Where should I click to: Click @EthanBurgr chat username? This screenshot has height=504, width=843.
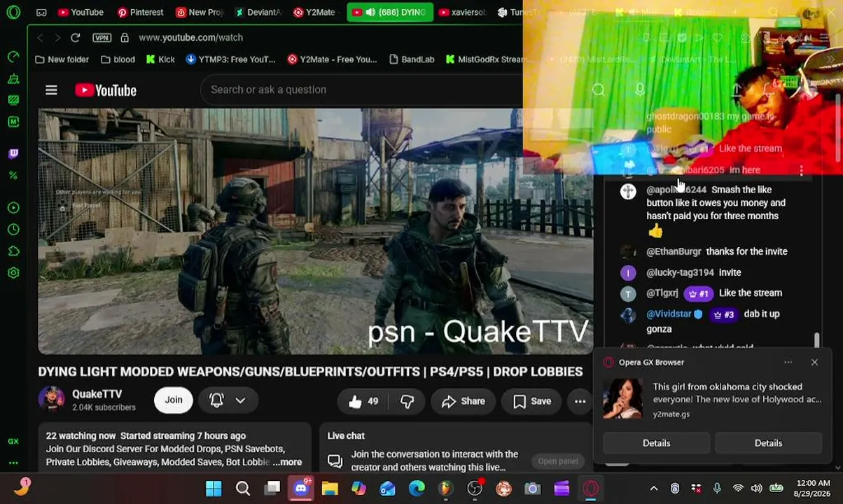click(674, 251)
